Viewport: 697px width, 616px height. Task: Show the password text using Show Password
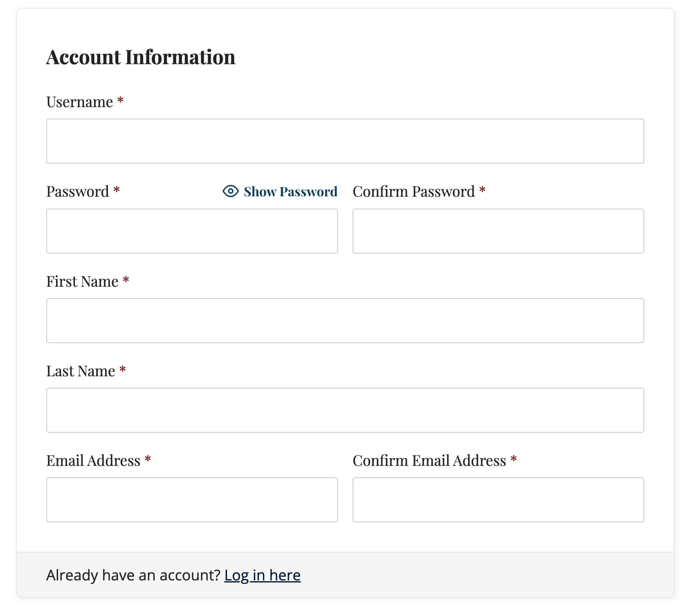[x=290, y=191]
